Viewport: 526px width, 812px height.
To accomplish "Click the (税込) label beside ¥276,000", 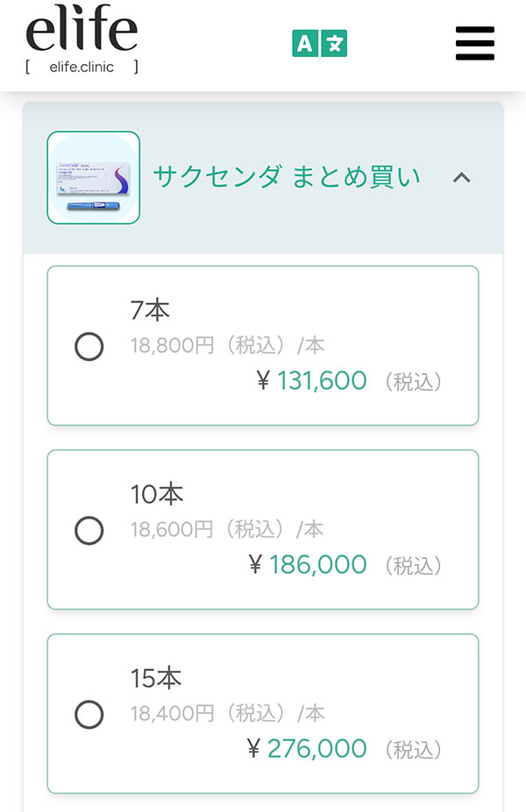I will point(413,750).
